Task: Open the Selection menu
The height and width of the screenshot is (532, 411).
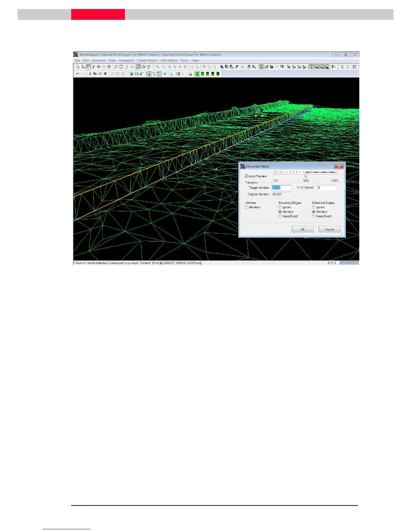Action: pyautogui.click(x=99, y=60)
